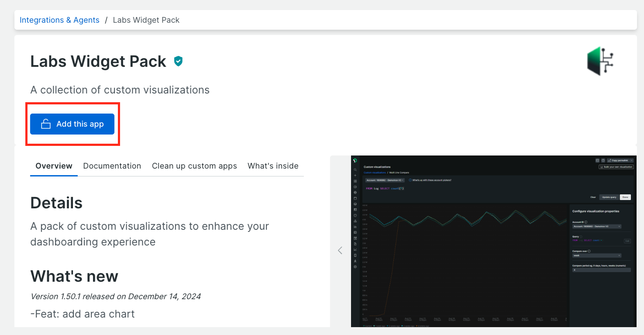Click the Labs Widget Pack page title
644x335 pixels.
point(98,62)
